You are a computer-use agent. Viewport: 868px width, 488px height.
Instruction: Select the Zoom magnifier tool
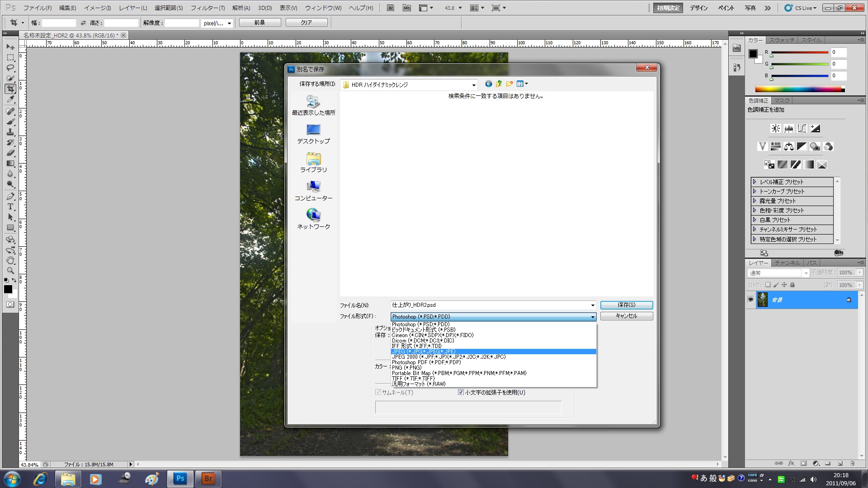10,271
